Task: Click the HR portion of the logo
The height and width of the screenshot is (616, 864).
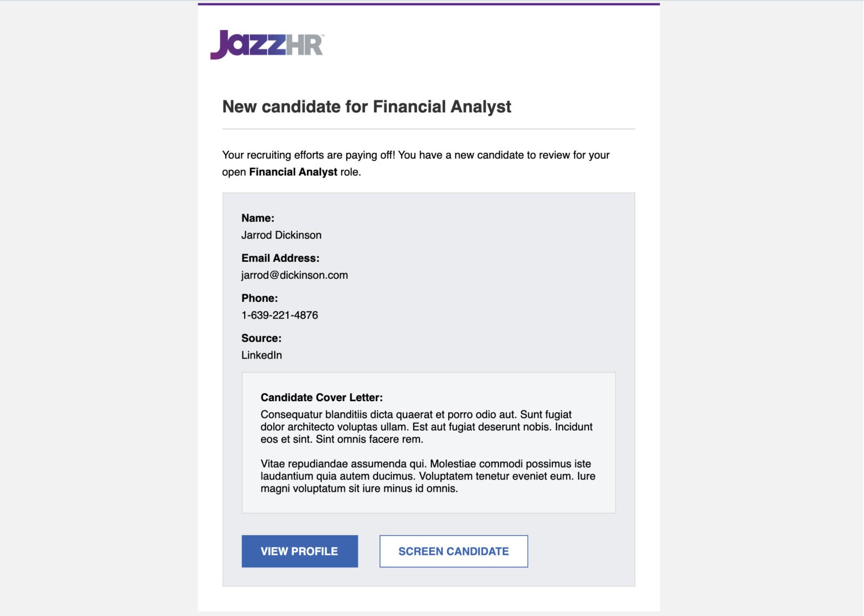Action: tap(305, 45)
